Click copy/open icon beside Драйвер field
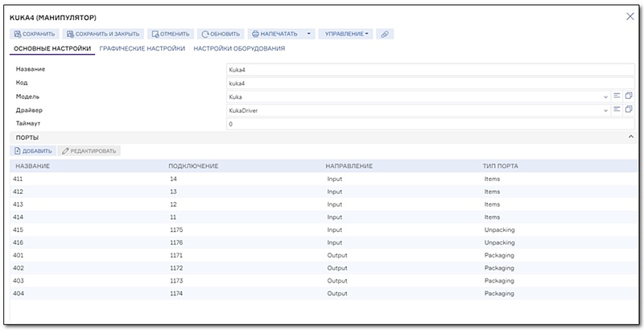 629,109
